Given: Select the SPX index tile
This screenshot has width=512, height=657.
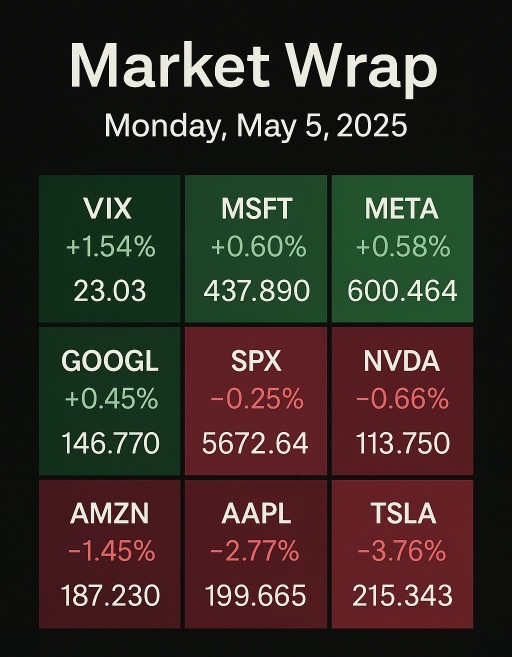Looking at the screenshot, I should click(256, 401).
